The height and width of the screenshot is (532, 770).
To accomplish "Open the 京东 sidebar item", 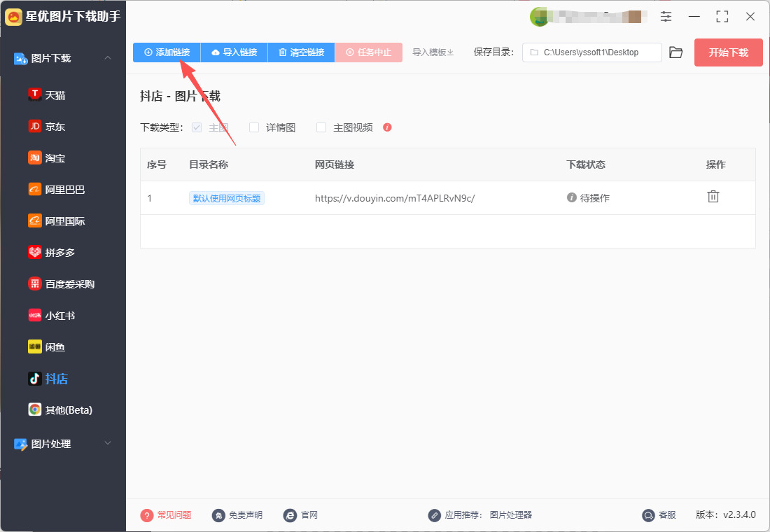I will coord(47,126).
